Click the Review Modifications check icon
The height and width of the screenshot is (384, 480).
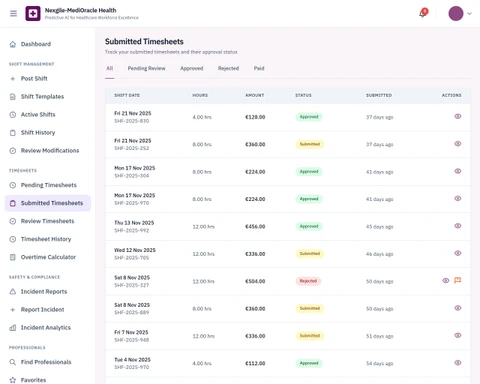[13, 151]
